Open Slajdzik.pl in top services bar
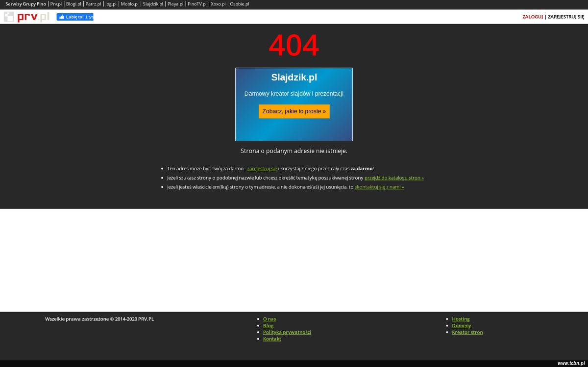 153,4
